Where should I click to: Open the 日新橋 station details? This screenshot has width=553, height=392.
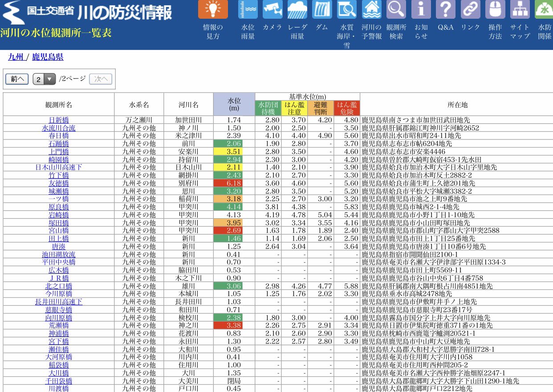pos(58,119)
